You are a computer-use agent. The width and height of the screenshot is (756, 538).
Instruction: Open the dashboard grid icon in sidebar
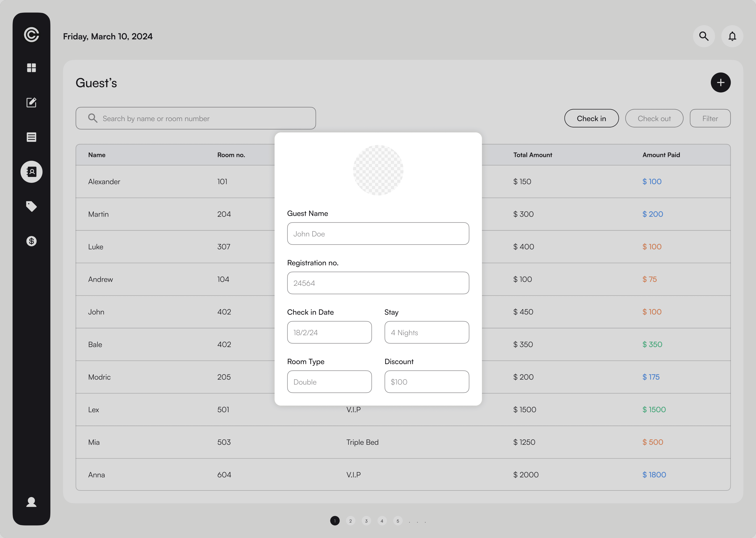[31, 68]
